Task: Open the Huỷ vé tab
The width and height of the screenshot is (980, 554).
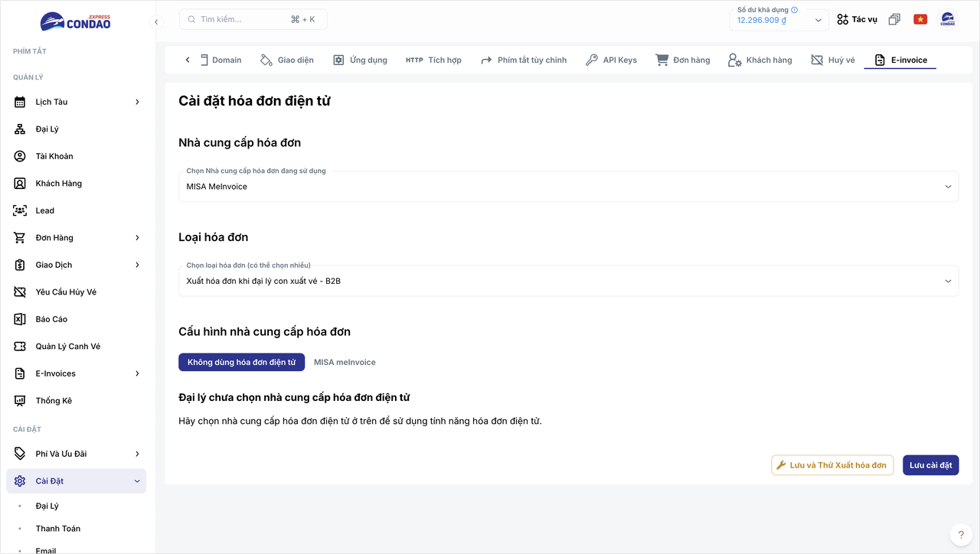Action: pyautogui.click(x=833, y=60)
